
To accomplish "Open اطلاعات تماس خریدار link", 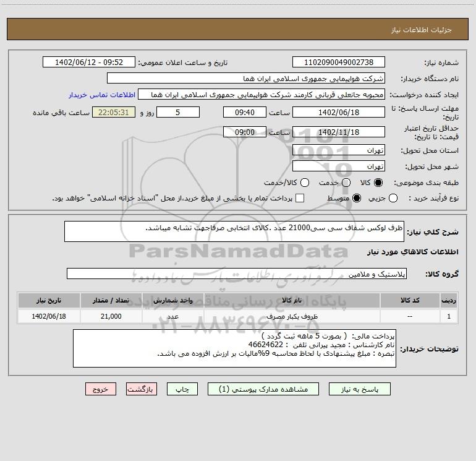I will click(x=102, y=95).
